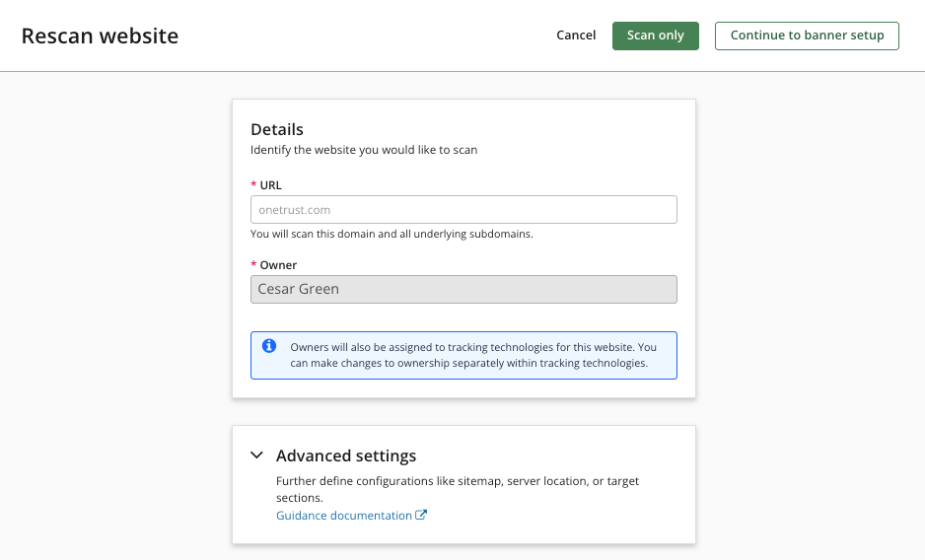The width and height of the screenshot is (925, 560).
Task: Click the URL field label
Action: pos(270,185)
